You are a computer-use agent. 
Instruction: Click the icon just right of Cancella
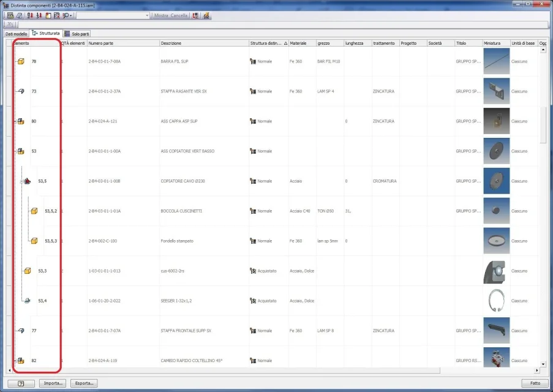click(195, 15)
